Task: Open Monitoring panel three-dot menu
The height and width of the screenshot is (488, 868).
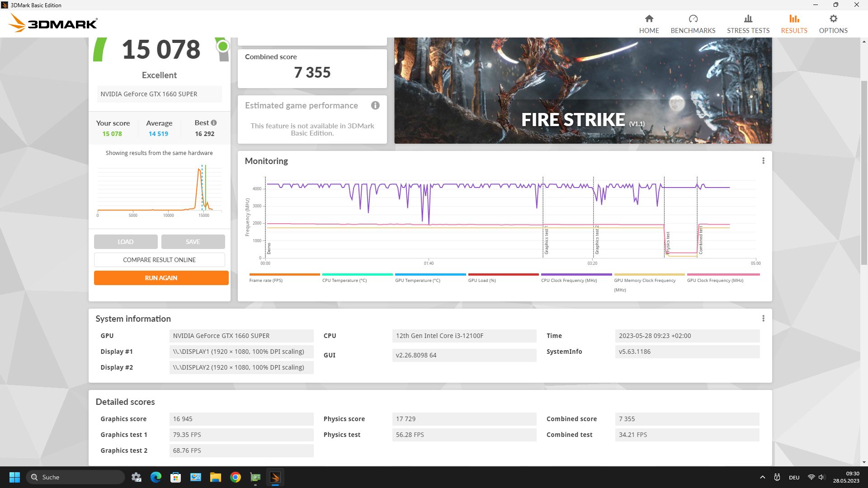Action: (763, 161)
